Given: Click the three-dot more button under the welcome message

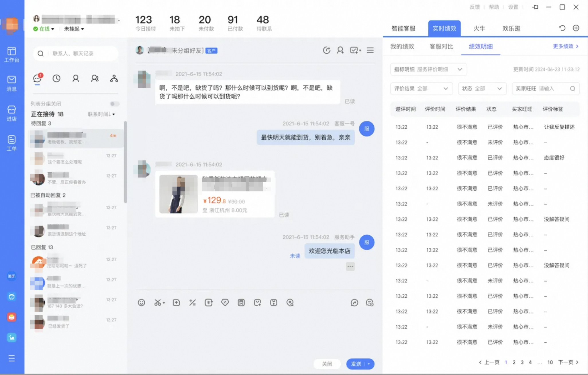Looking at the screenshot, I should point(350,267).
